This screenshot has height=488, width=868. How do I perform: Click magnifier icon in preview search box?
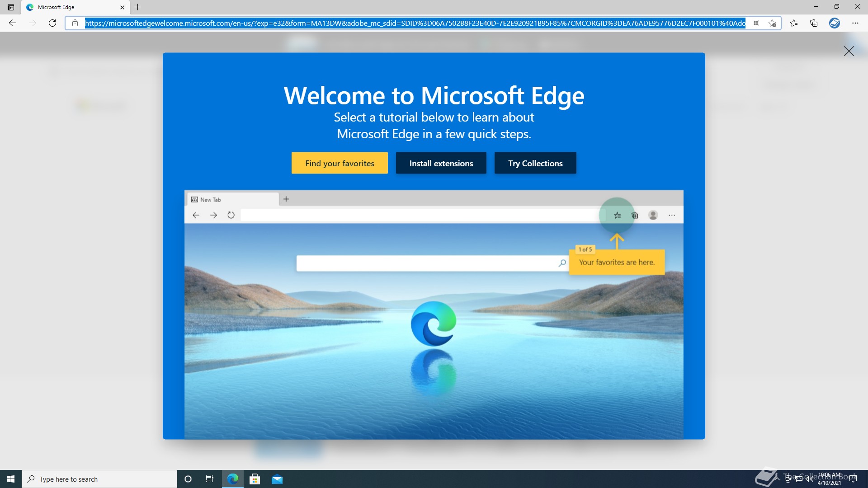point(562,263)
